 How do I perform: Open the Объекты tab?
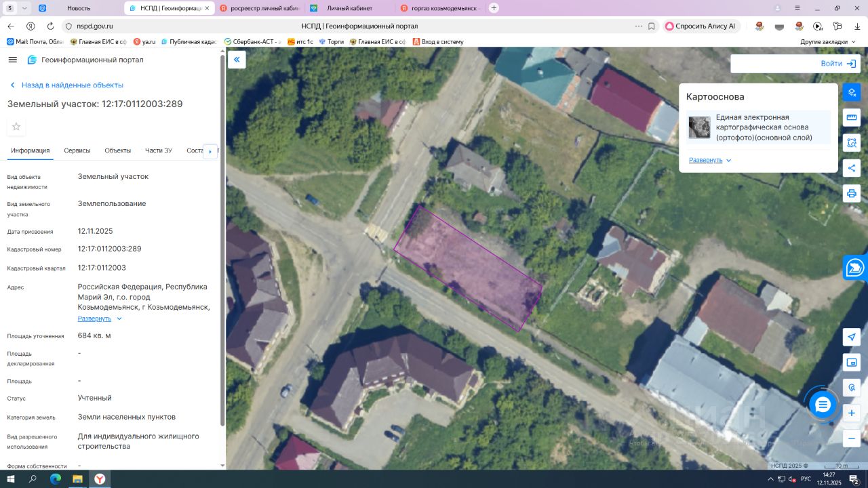point(118,150)
